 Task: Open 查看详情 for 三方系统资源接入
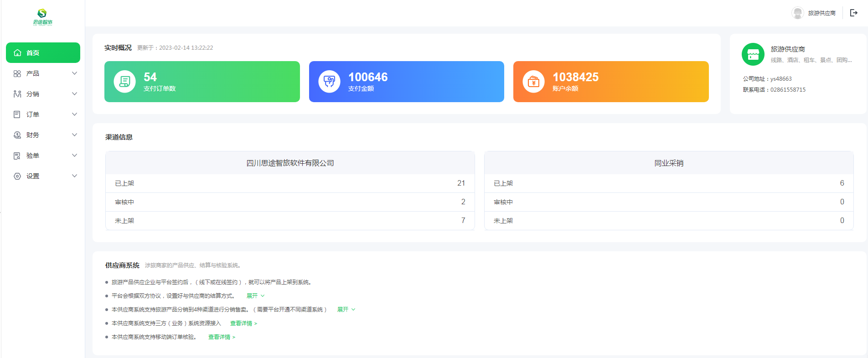(x=243, y=323)
